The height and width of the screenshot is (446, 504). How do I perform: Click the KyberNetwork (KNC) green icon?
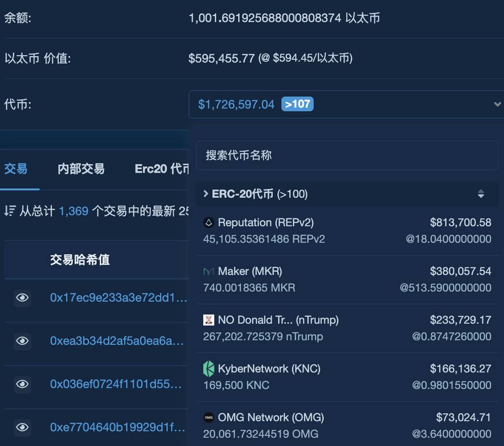pyautogui.click(x=209, y=368)
